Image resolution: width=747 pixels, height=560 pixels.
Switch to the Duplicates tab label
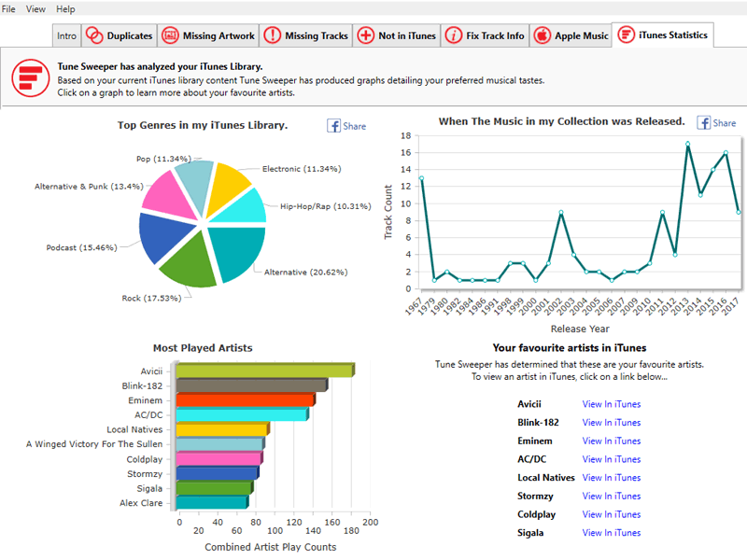[130, 35]
